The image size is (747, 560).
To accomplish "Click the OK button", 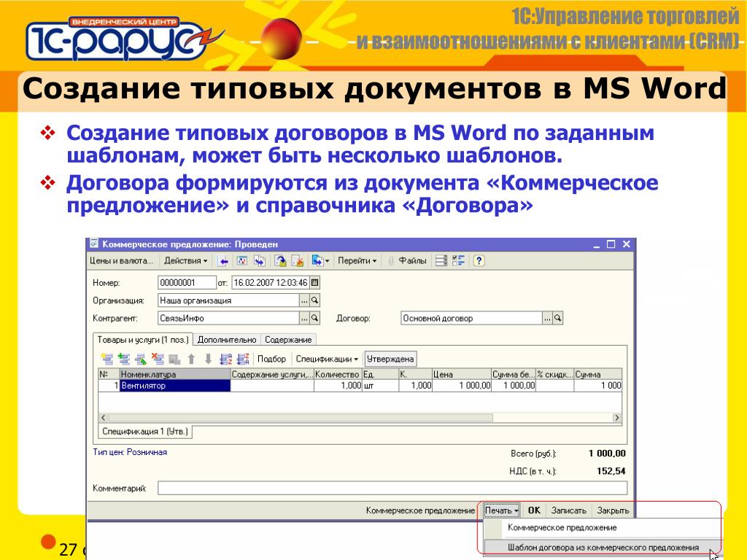I will click(534, 510).
